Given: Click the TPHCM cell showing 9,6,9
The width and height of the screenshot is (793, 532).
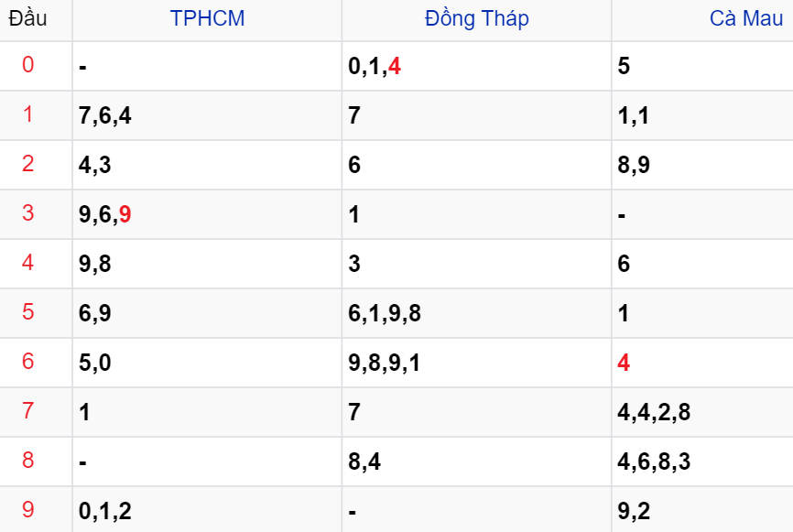Looking at the screenshot, I should point(105,214).
